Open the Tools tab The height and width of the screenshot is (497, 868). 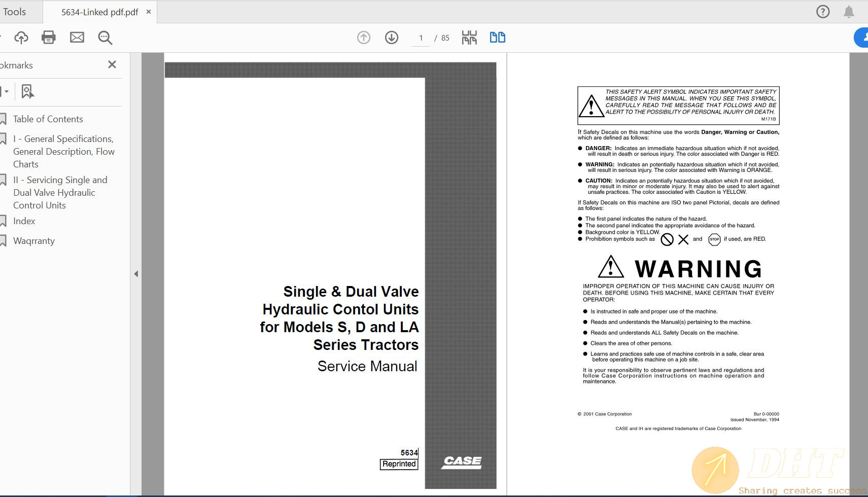click(x=14, y=12)
